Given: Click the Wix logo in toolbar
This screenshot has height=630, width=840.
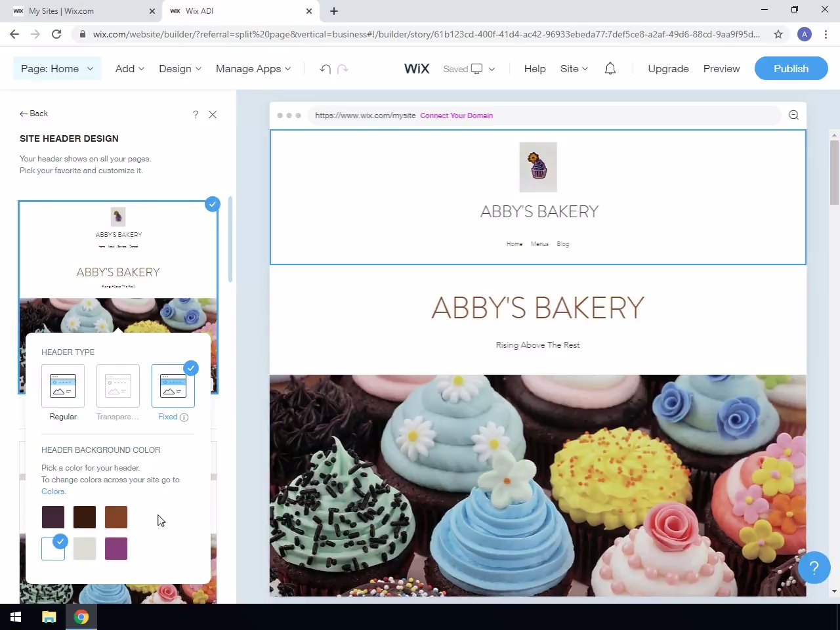Looking at the screenshot, I should pos(417,69).
